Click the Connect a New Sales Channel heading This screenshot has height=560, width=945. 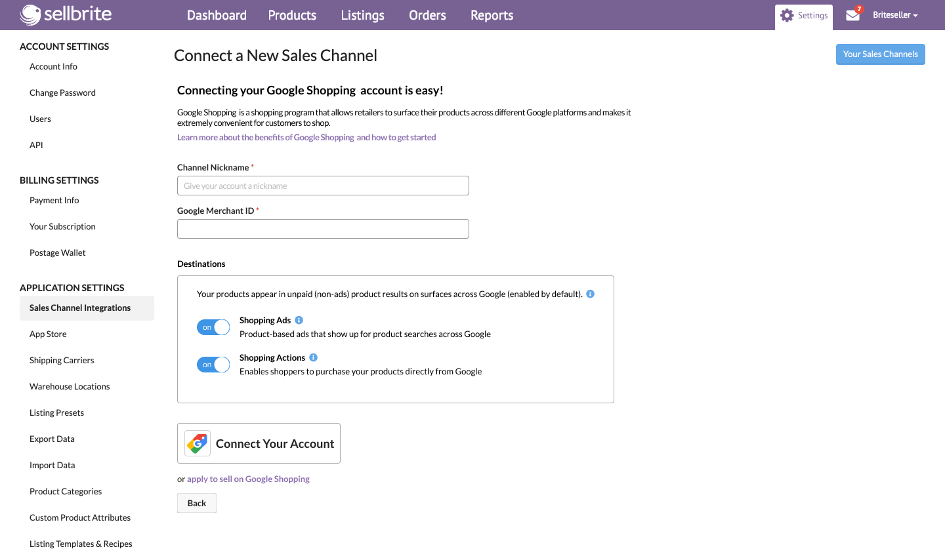pyautogui.click(x=276, y=56)
